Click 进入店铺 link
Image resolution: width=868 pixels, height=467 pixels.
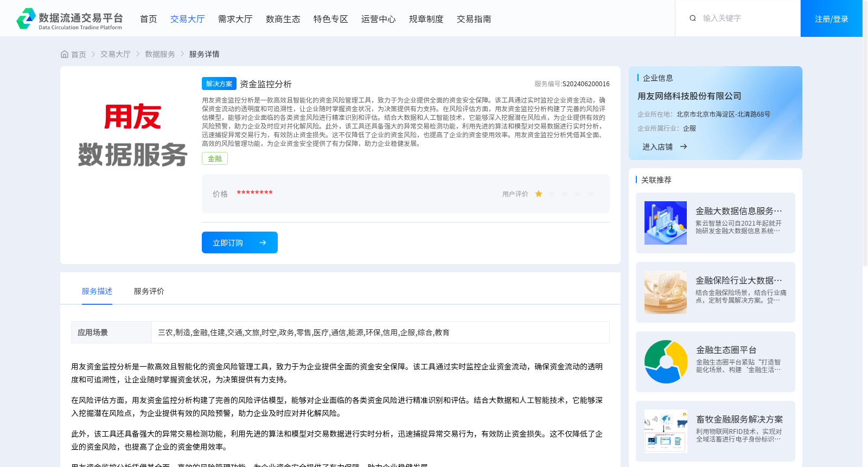[x=658, y=146]
